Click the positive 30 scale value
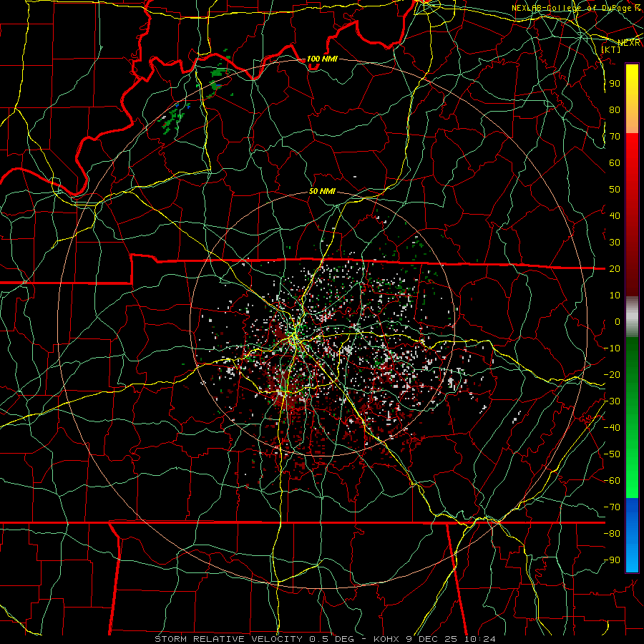 pos(615,243)
